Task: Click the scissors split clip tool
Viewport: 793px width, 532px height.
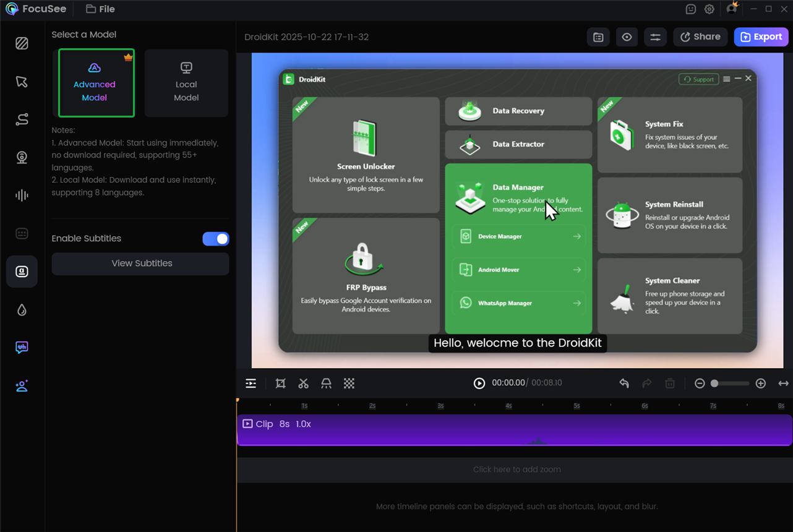Action: click(303, 384)
